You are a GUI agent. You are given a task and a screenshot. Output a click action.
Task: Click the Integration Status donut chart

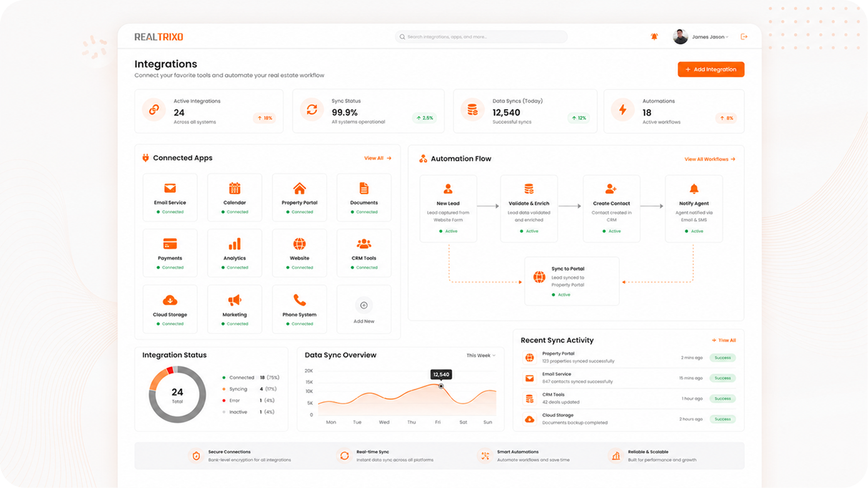(x=177, y=394)
